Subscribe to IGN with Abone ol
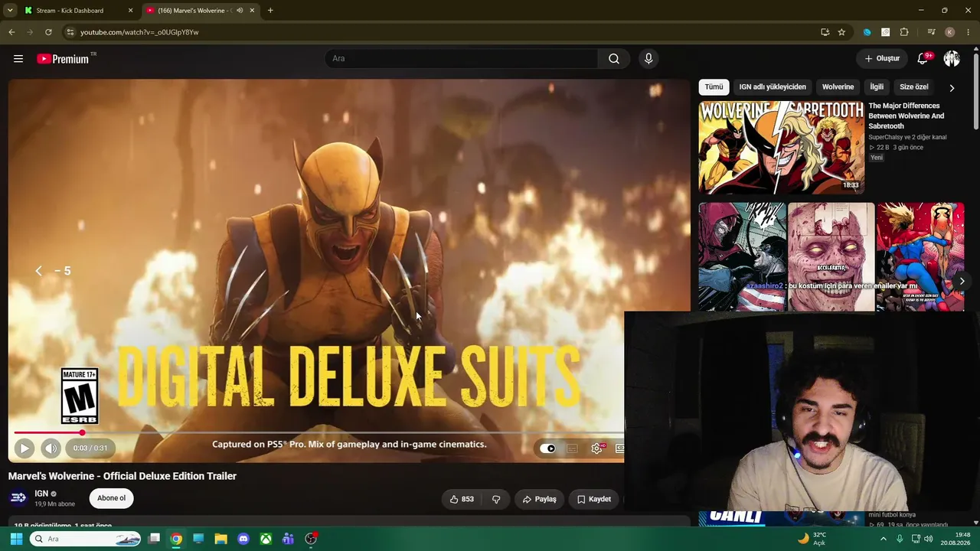 click(111, 498)
